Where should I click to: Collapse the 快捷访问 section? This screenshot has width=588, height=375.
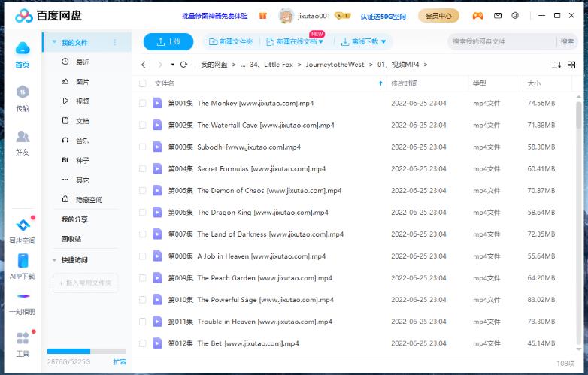[54, 259]
